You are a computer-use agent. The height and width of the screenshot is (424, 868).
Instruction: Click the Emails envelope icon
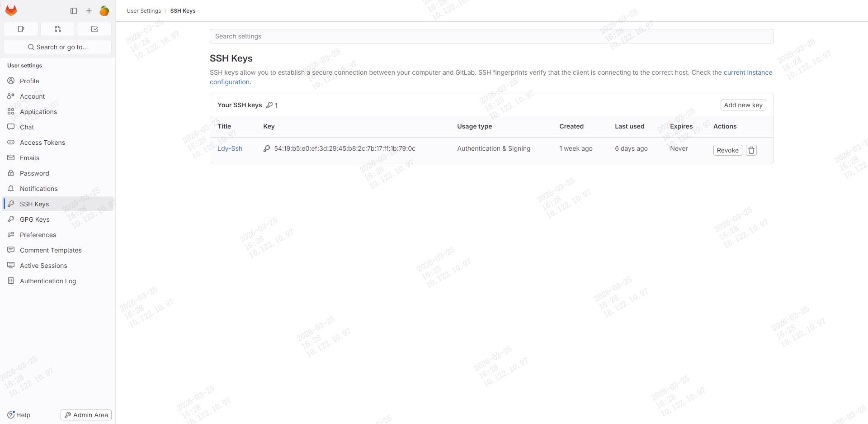[11, 157]
